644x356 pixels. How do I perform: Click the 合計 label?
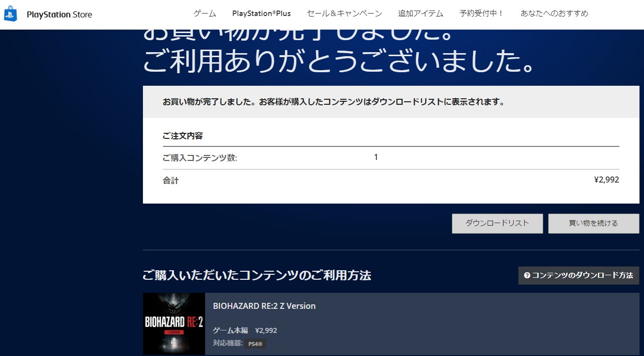[171, 181]
